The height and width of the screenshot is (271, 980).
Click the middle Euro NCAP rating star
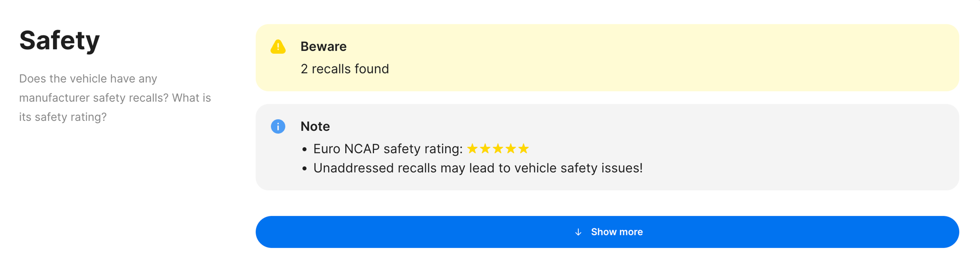(x=498, y=149)
